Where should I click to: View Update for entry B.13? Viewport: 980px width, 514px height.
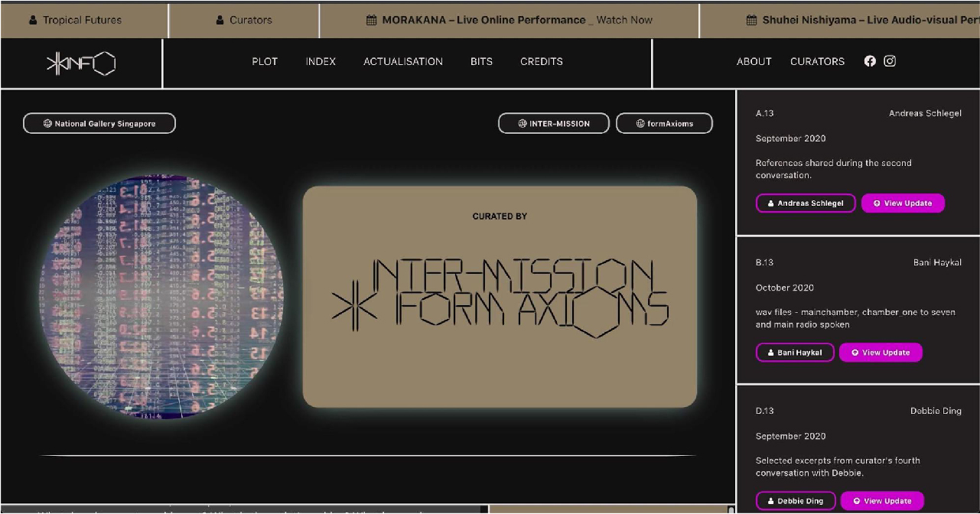[881, 353]
